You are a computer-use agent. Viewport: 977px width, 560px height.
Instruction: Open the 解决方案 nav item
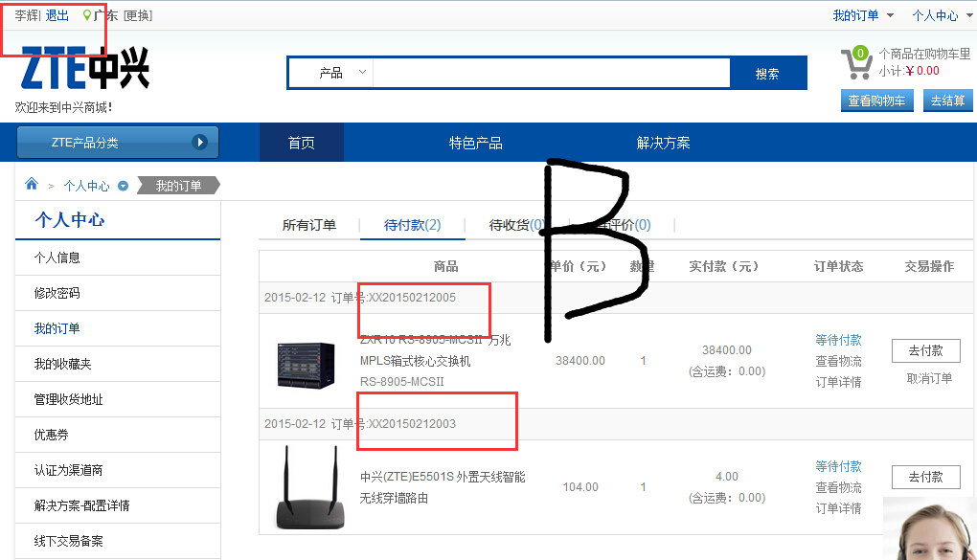tap(663, 143)
